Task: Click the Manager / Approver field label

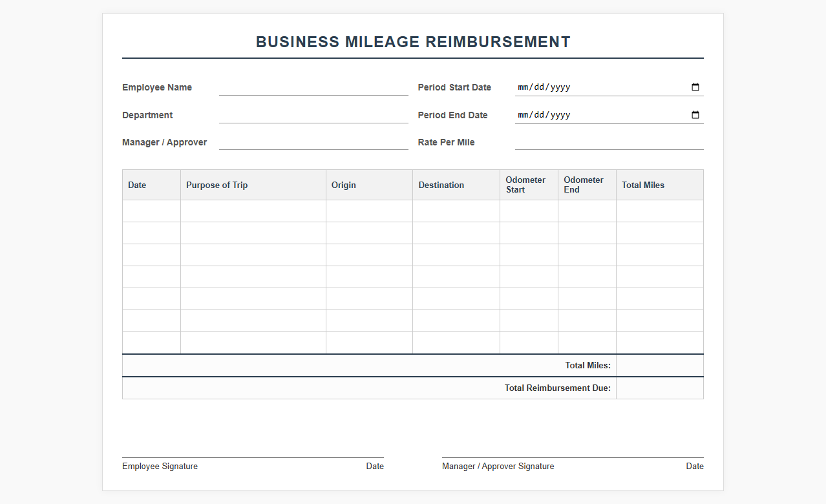Action: coord(164,142)
